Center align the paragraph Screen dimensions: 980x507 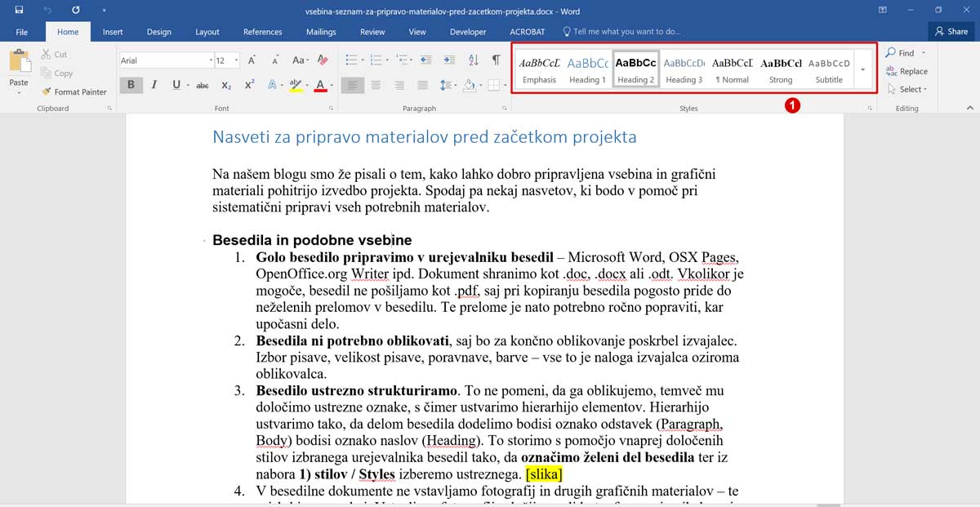click(376, 85)
